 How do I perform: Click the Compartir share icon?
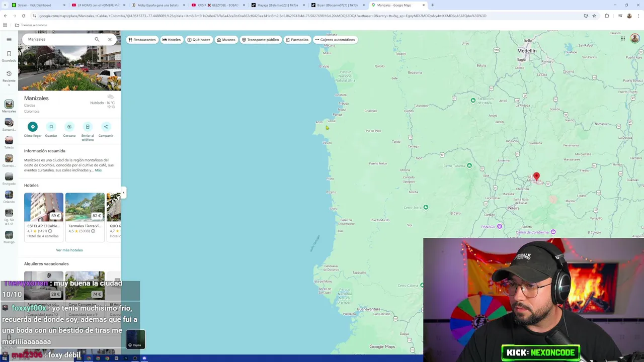point(106,127)
